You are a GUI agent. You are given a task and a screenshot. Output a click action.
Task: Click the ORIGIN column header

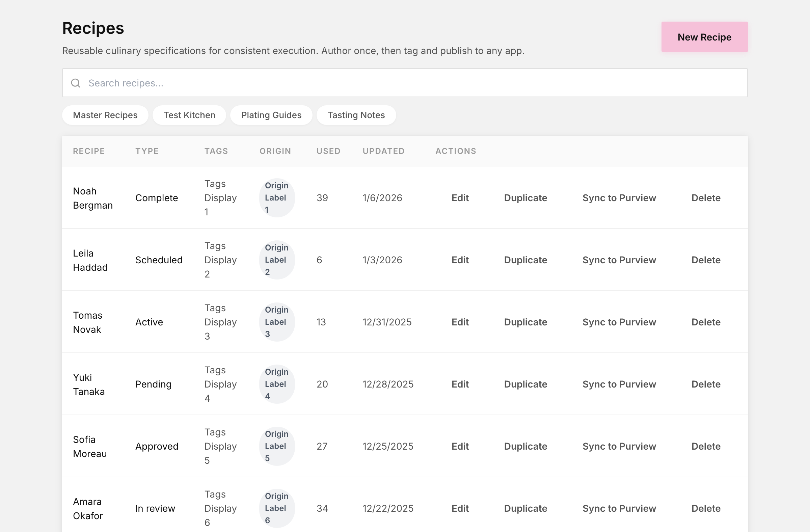coord(275,151)
